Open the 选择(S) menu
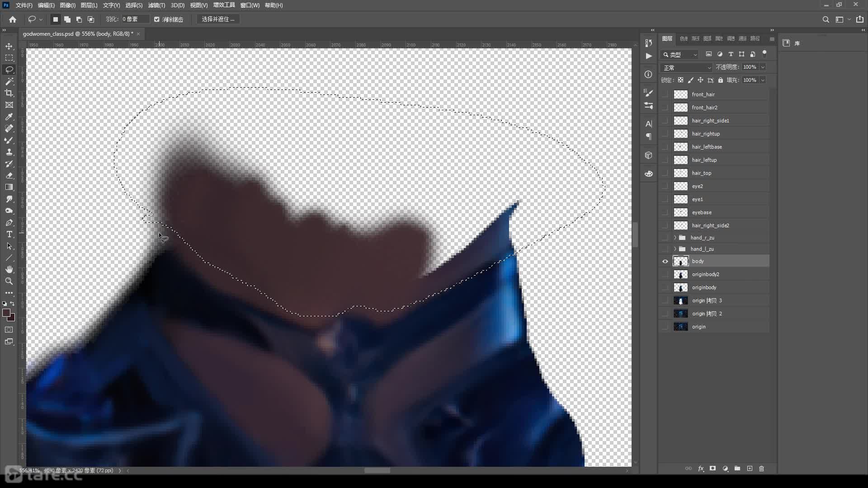 134,5
